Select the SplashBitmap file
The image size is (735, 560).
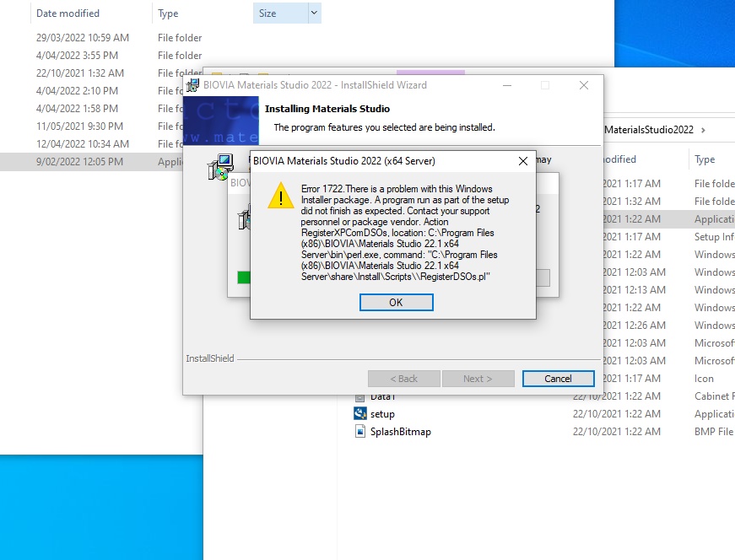click(x=400, y=432)
